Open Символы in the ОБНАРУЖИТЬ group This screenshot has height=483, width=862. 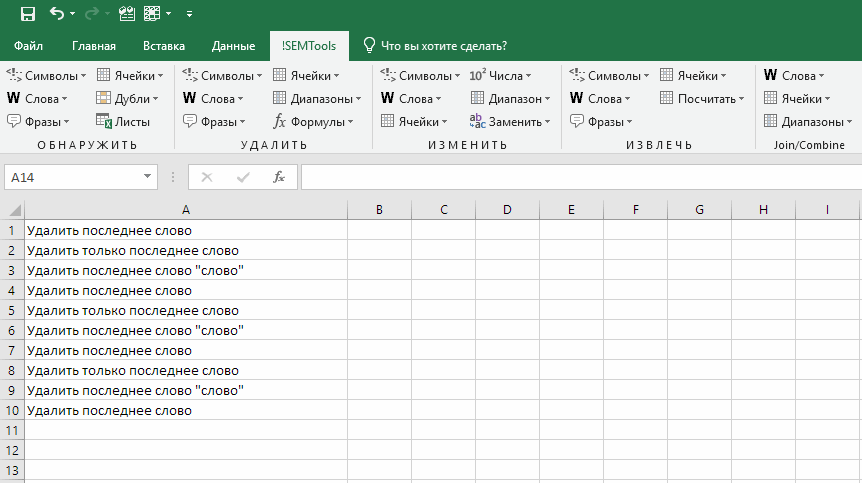46,76
